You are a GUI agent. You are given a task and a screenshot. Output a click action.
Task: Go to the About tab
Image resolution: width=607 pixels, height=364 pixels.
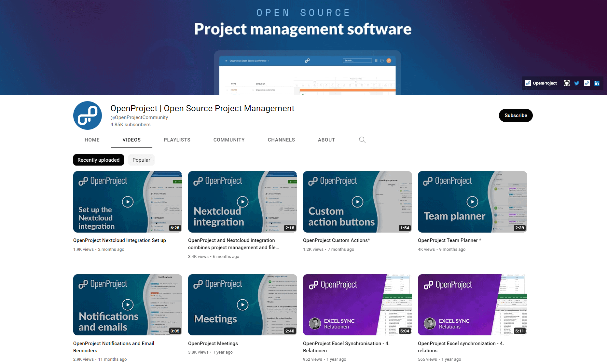[326, 140]
